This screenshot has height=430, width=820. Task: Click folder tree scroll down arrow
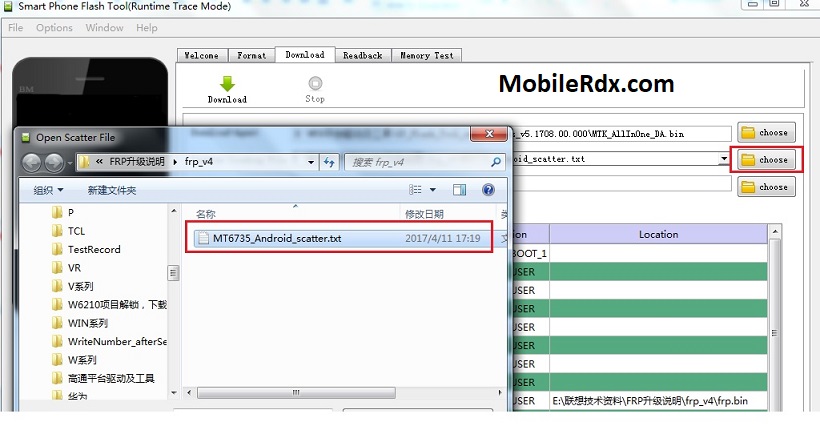tap(174, 392)
